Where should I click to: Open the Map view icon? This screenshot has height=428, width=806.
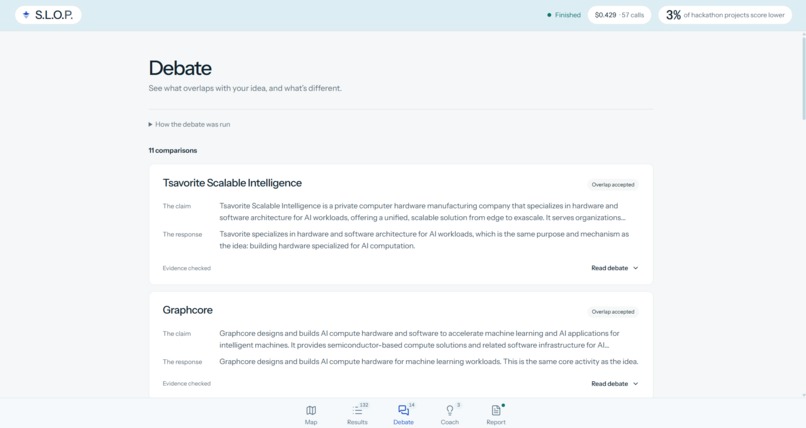311,410
